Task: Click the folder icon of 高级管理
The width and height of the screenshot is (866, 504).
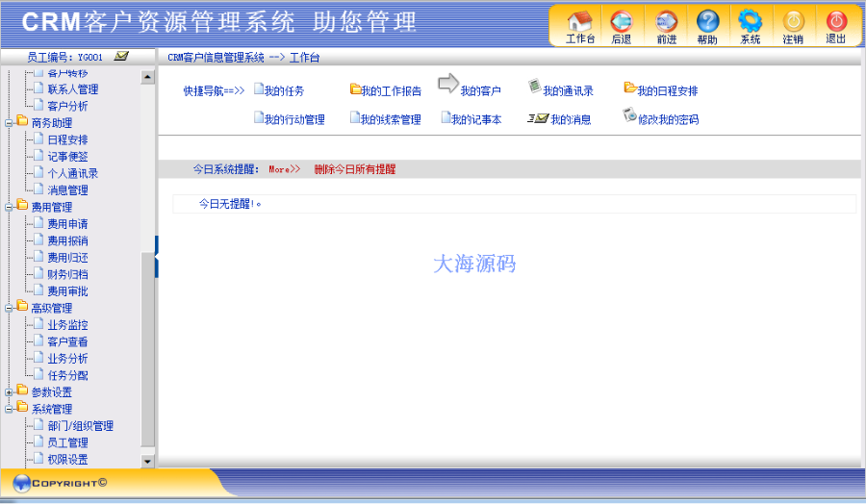Action: (22, 306)
